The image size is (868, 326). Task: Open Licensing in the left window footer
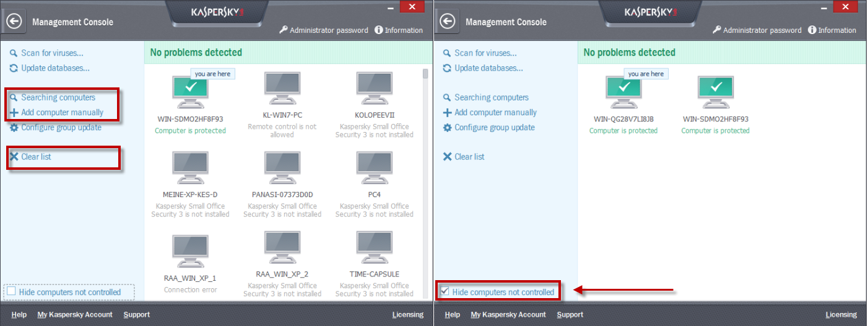(x=408, y=315)
